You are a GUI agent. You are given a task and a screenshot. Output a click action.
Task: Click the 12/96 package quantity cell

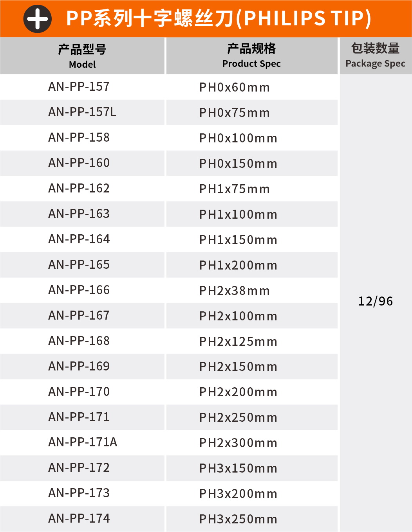coord(375,301)
